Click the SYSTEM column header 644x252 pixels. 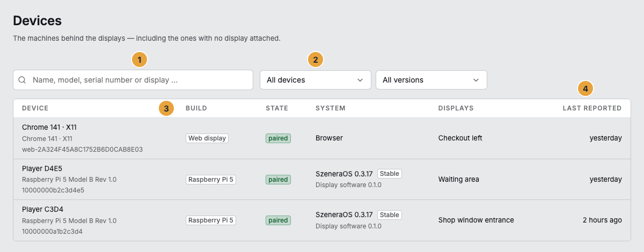(331, 108)
